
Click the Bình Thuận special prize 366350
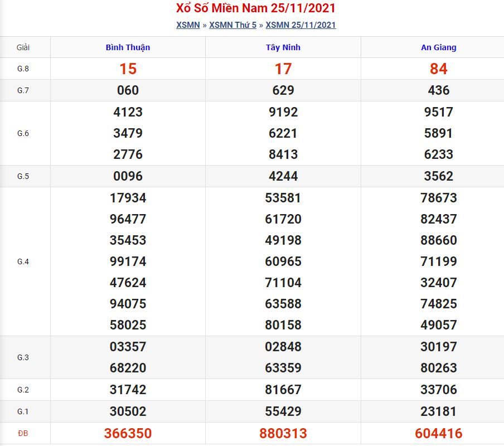click(x=128, y=433)
